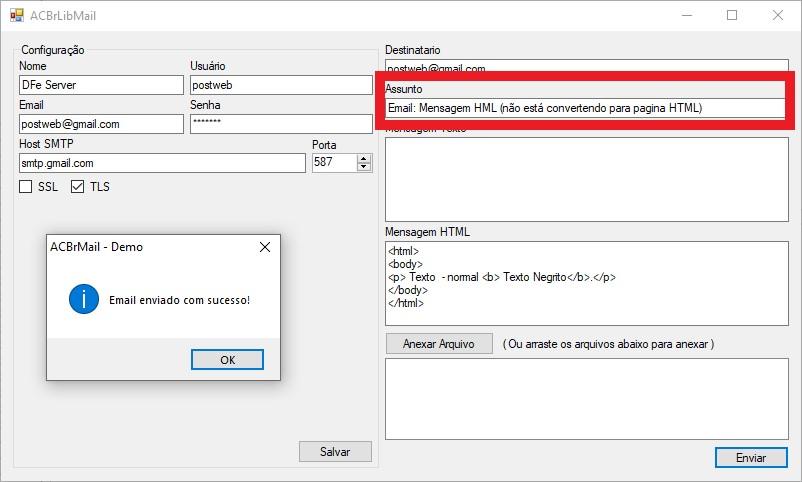This screenshot has width=802, height=482.
Task: Click the Assunto subject field
Action: click(x=585, y=108)
